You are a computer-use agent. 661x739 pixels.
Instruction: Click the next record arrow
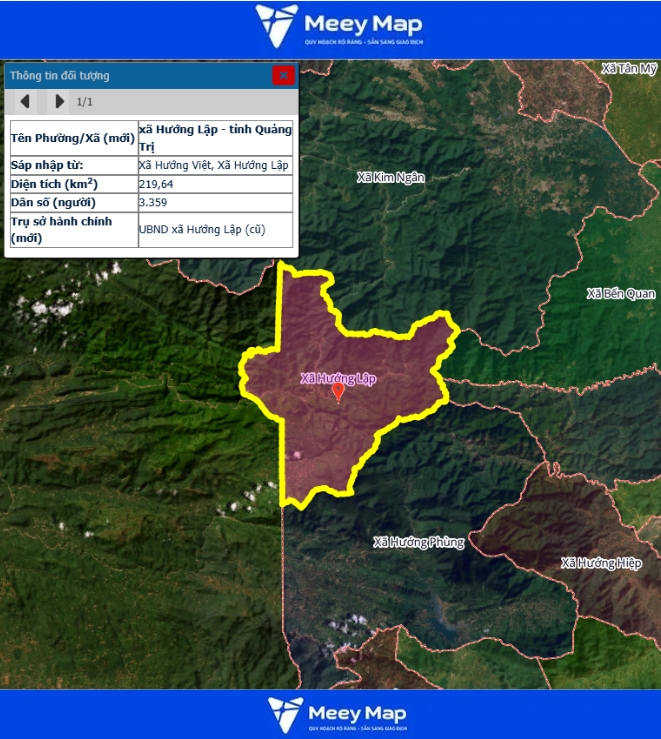click(x=59, y=101)
